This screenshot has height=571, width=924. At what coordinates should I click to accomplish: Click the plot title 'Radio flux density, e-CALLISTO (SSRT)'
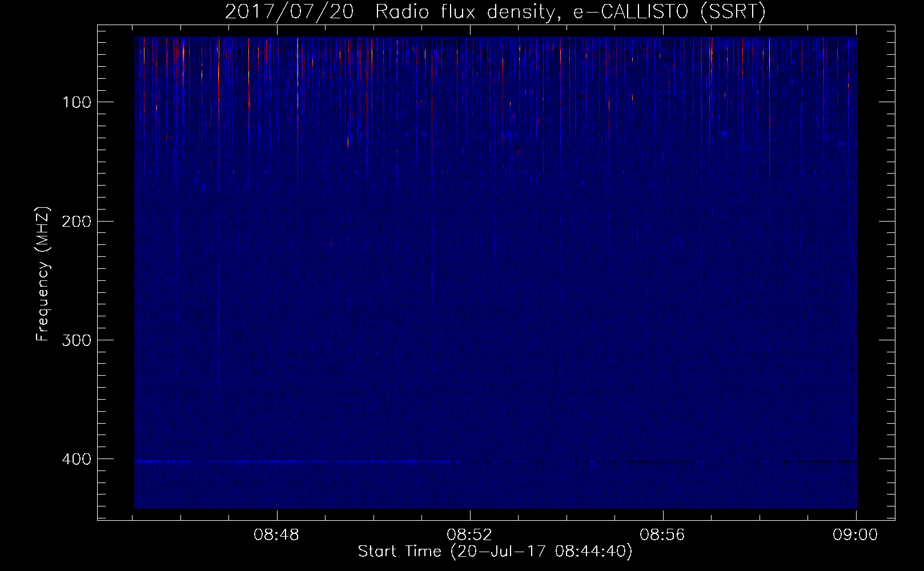tap(571, 11)
